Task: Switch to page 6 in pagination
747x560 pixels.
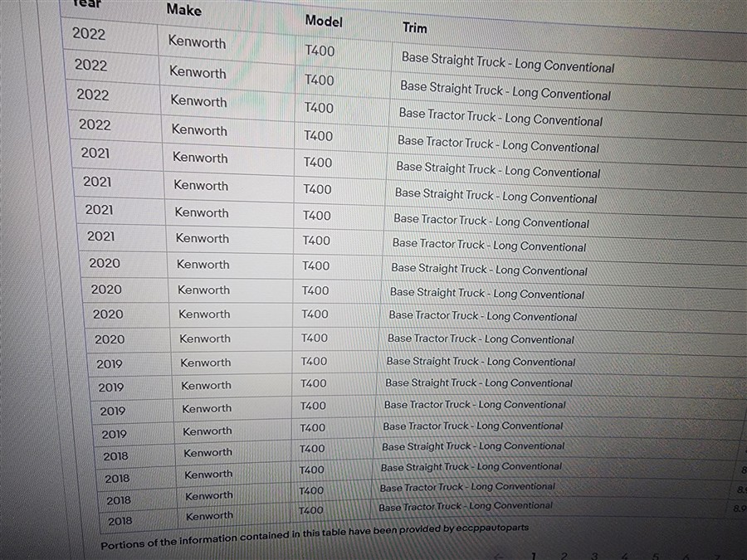Action: 686,558
